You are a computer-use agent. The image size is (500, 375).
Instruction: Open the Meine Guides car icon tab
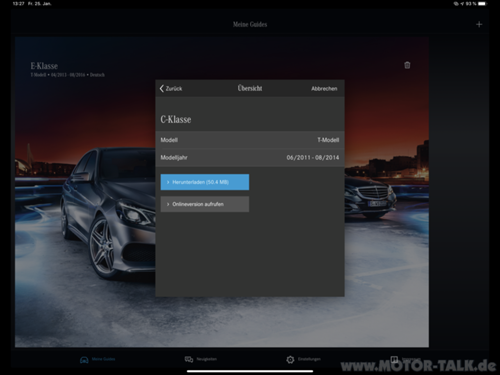[x=84, y=359]
